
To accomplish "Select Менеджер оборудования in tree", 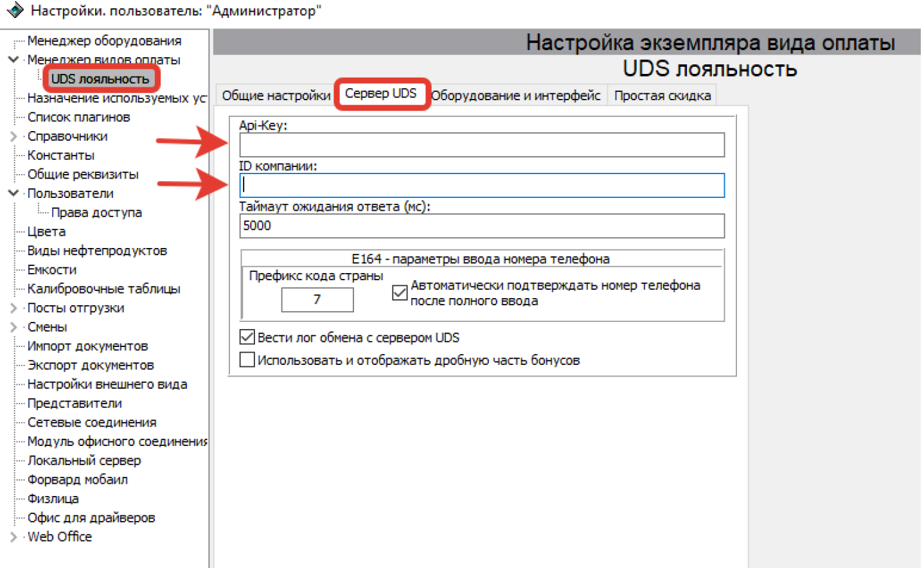I will (104, 41).
